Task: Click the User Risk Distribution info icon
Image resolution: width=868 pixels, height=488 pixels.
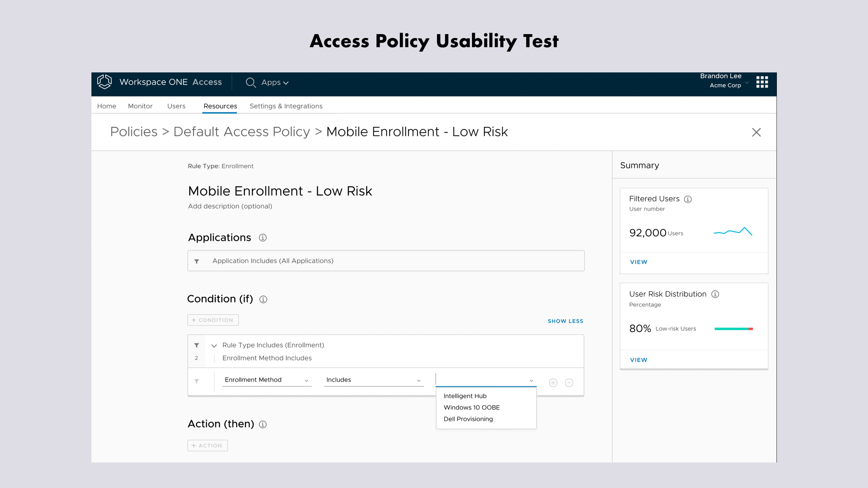Action: [715, 294]
